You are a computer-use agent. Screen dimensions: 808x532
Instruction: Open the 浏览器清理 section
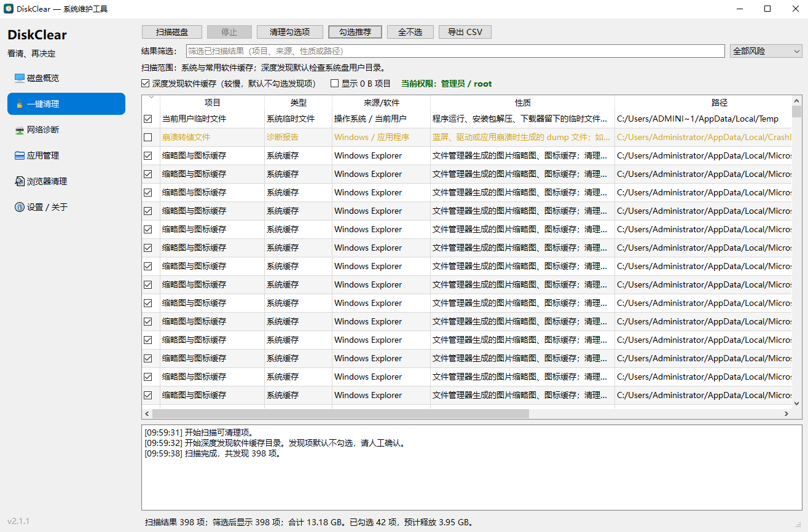pos(66,181)
